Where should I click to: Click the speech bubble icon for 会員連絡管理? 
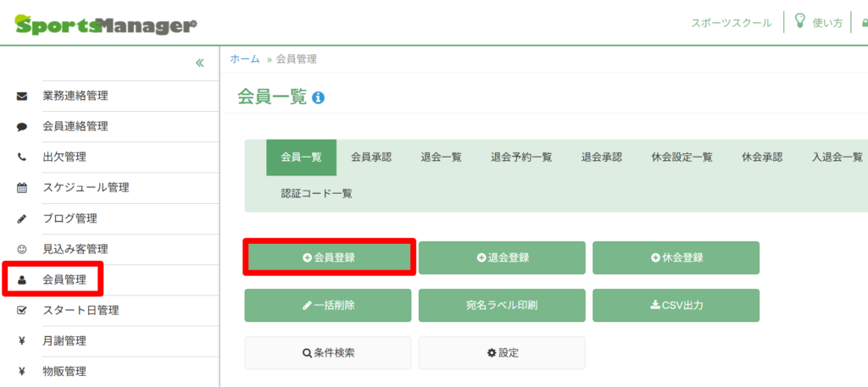coord(22,126)
